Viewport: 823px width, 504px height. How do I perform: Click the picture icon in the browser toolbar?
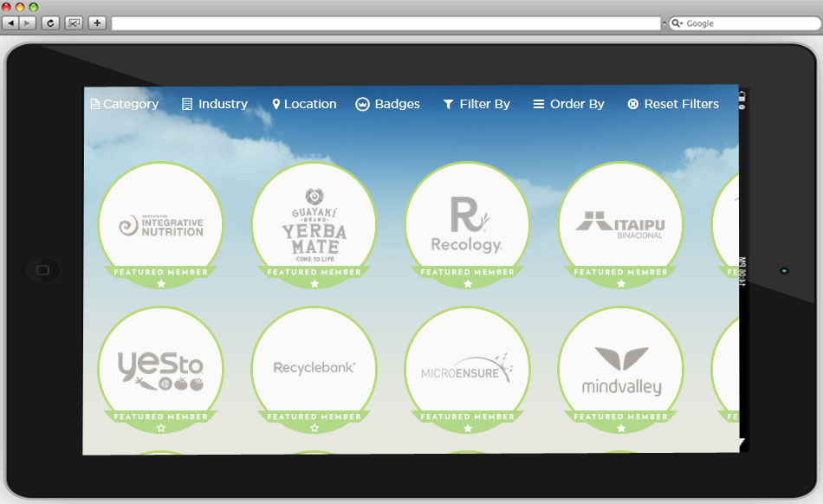point(75,23)
